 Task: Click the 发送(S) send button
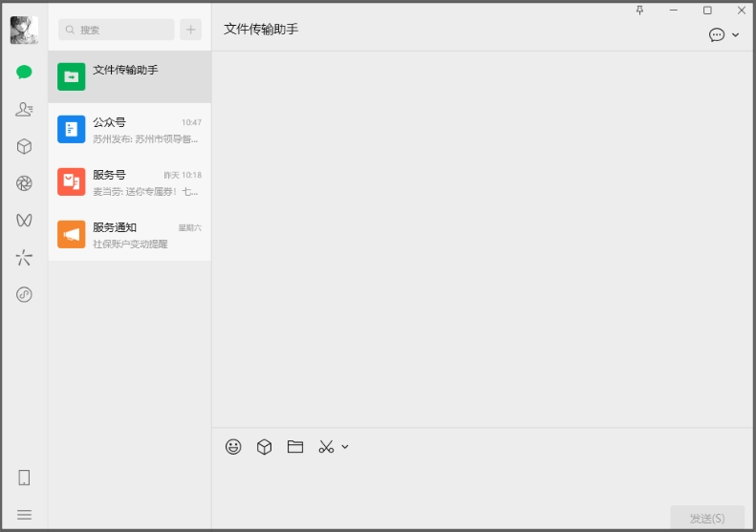point(707,518)
